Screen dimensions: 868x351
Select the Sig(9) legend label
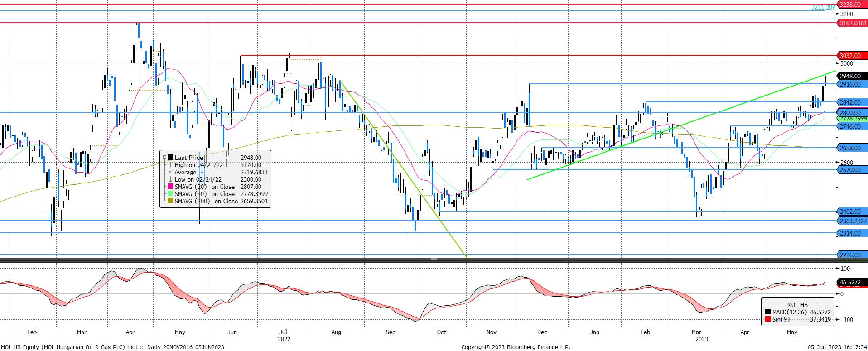click(781, 319)
